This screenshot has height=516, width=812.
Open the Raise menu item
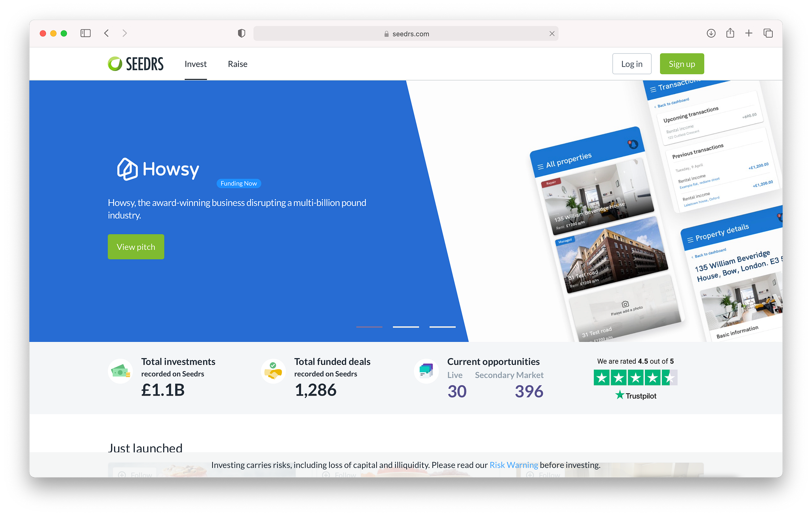coord(238,64)
